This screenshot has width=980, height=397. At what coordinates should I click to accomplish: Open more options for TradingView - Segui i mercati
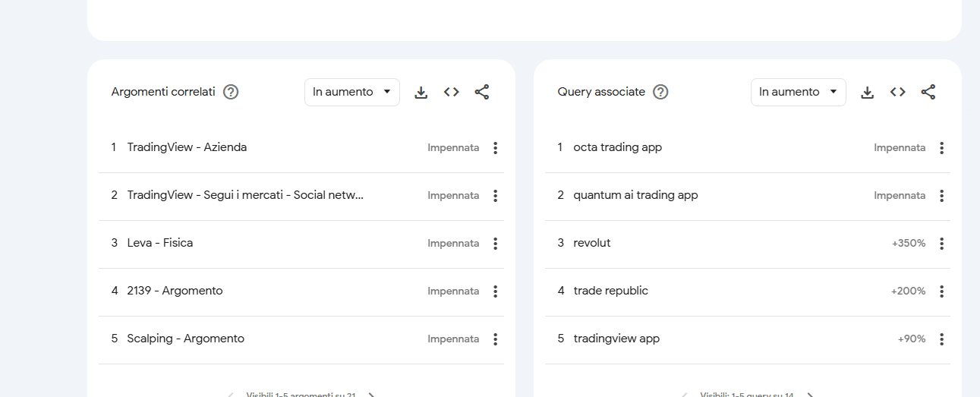[495, 196]
